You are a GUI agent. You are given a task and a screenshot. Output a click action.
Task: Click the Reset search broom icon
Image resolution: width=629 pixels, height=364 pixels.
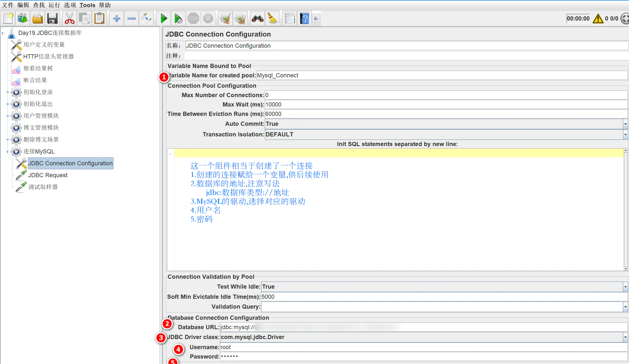point(272,19)
